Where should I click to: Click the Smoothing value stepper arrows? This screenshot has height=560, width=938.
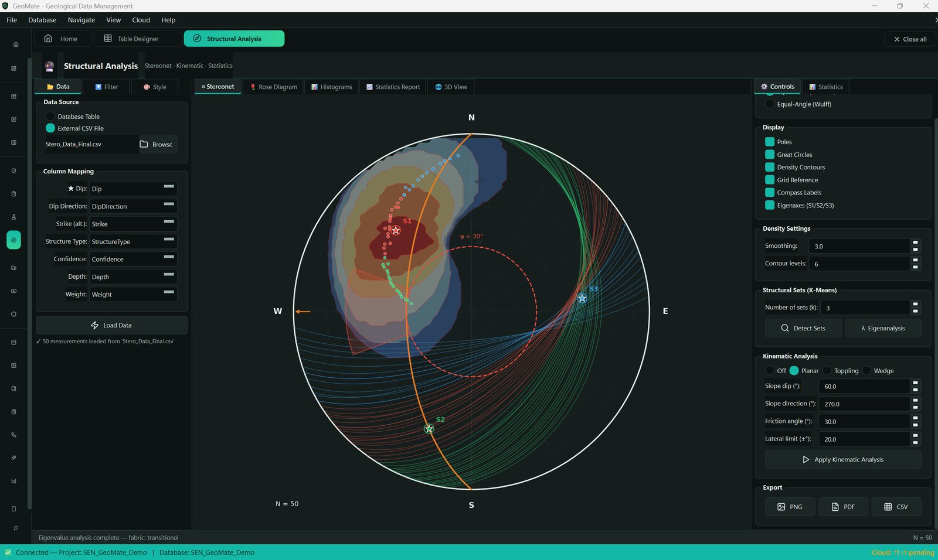point(915,246)
